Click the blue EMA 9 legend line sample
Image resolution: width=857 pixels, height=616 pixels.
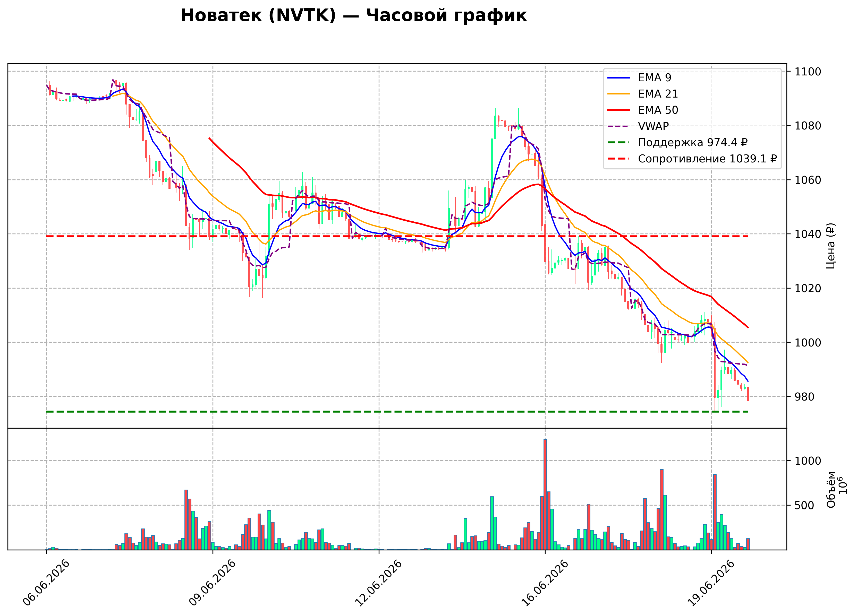click(618, 78)
